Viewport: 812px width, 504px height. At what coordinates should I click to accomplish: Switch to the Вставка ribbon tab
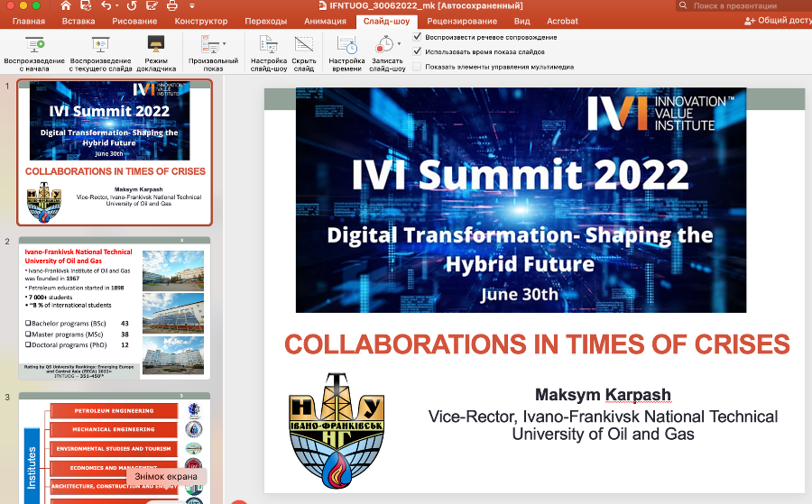79,21
